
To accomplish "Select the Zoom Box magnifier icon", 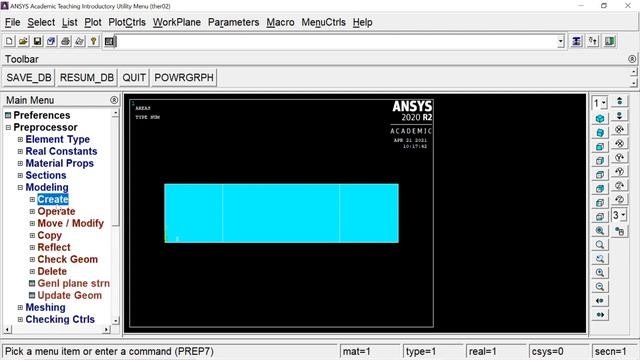I will click(600, 244).
